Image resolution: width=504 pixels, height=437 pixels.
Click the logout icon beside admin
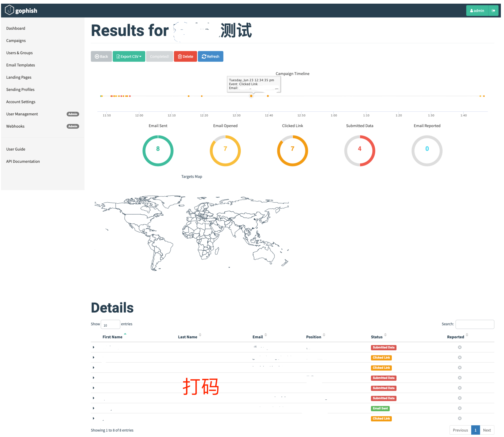click(493, 11)
